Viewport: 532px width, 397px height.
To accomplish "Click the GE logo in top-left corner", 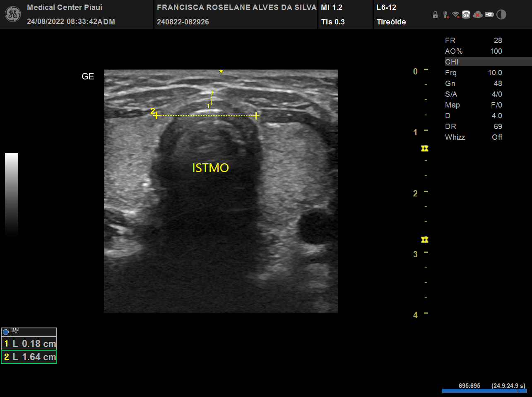I will (12, 14).
